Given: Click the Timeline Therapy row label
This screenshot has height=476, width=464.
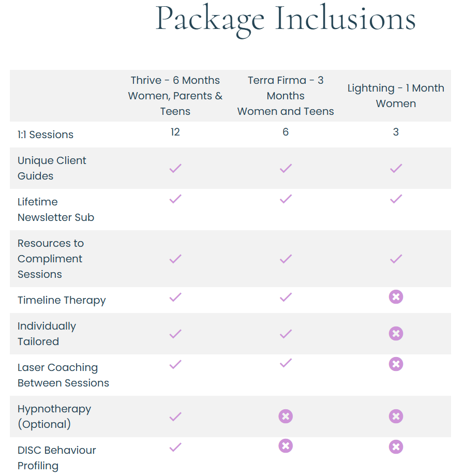Looking at the screenshot, I should click(62, 300).
